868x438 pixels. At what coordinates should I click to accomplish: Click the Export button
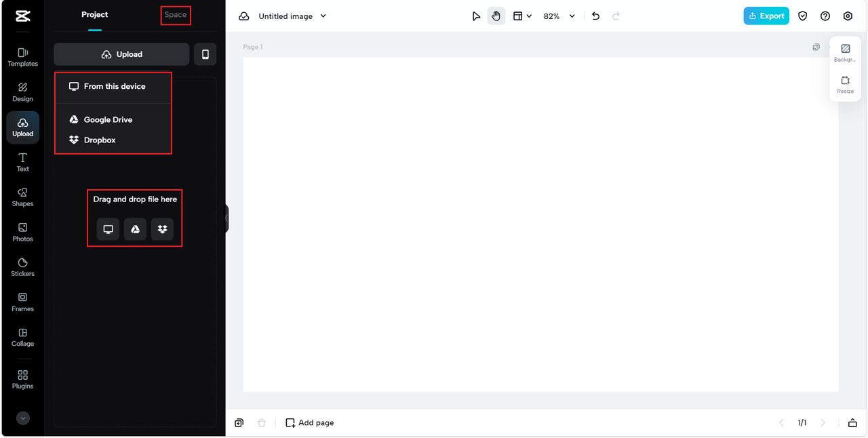click(766, 16)
